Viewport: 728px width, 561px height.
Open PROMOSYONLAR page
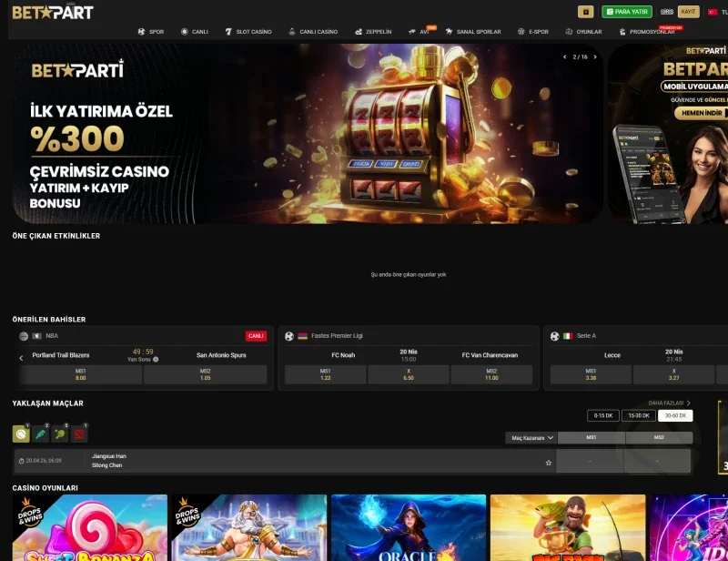tap(647, 32)
